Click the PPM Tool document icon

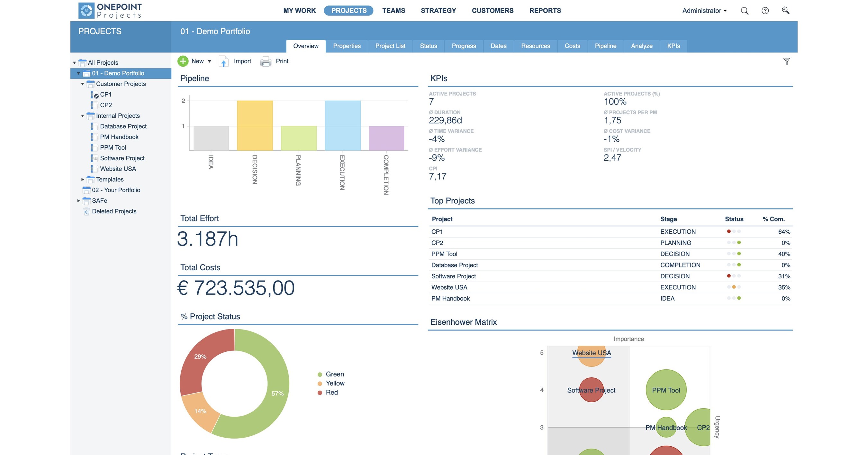click(95, 148)
